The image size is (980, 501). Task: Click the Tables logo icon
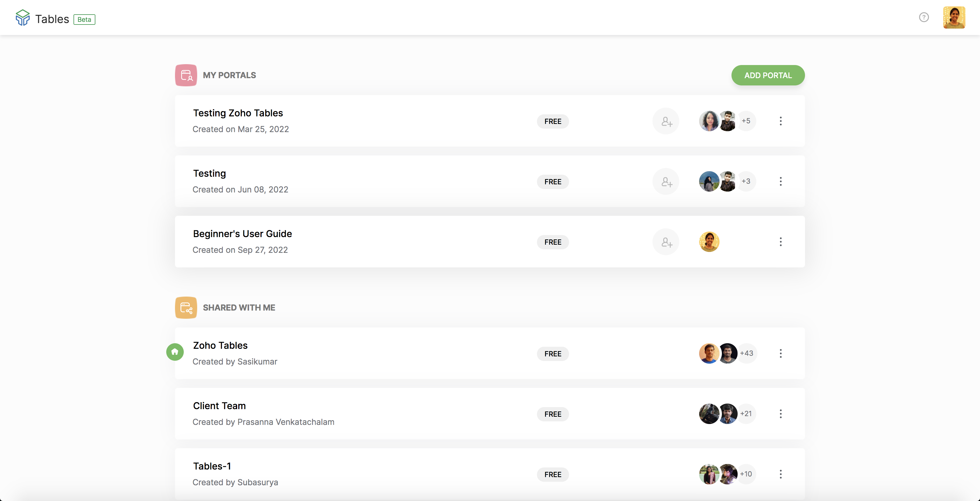pyautogui.click(x=22, y=17)
